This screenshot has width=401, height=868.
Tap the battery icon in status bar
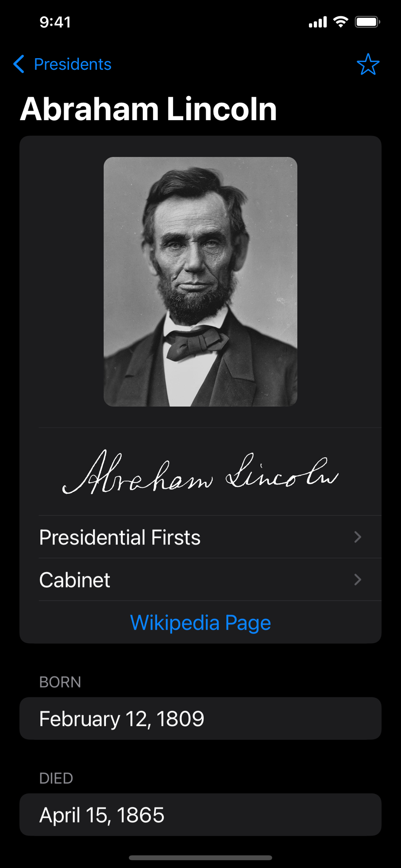pos(368,22)
